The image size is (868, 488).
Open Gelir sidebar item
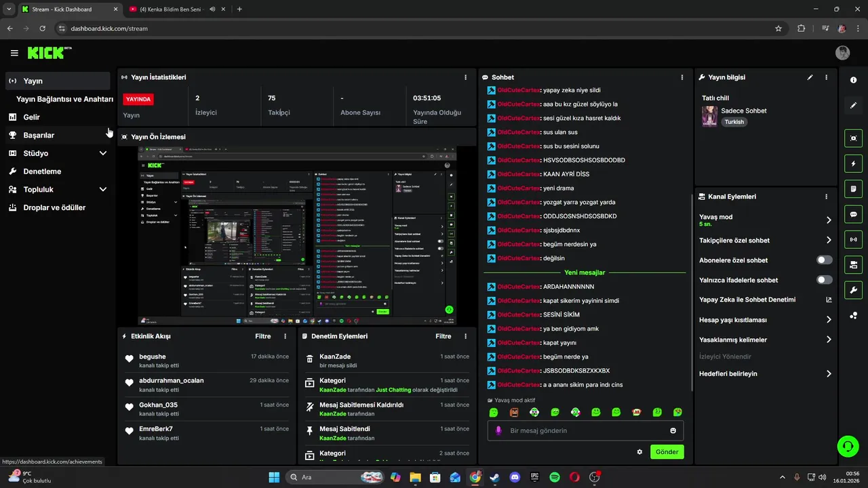click(57, 117)
